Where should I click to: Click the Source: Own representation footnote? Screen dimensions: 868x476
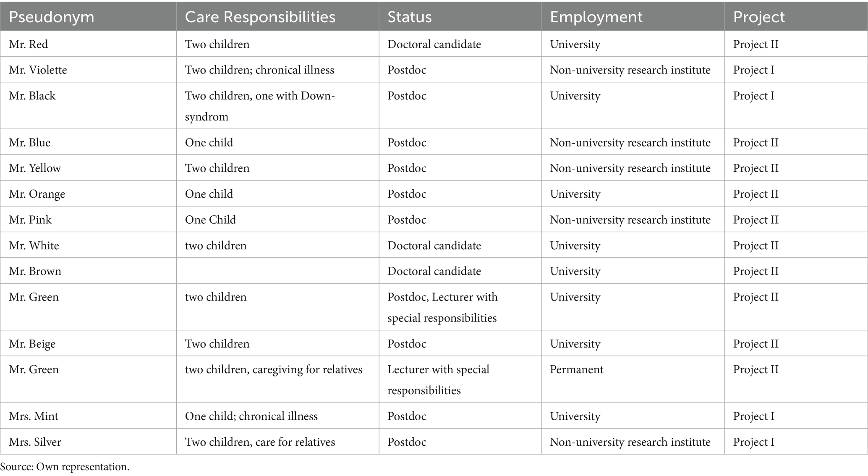pos(65,467)
